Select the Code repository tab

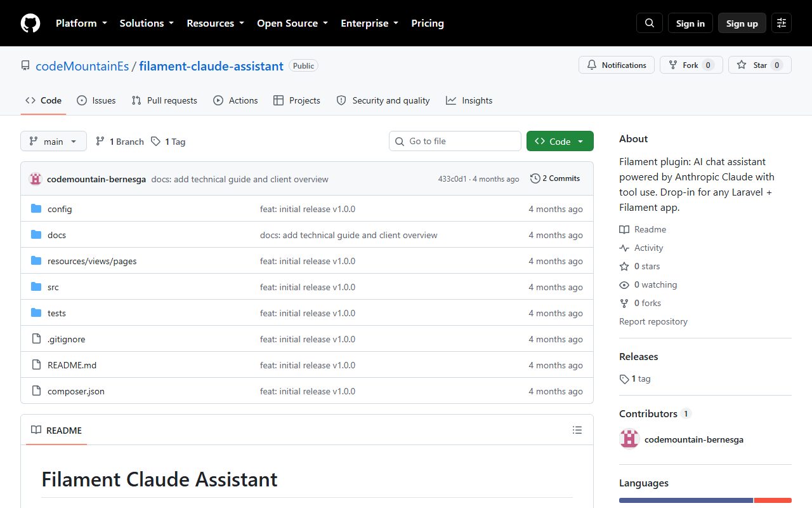click(43, 100)
